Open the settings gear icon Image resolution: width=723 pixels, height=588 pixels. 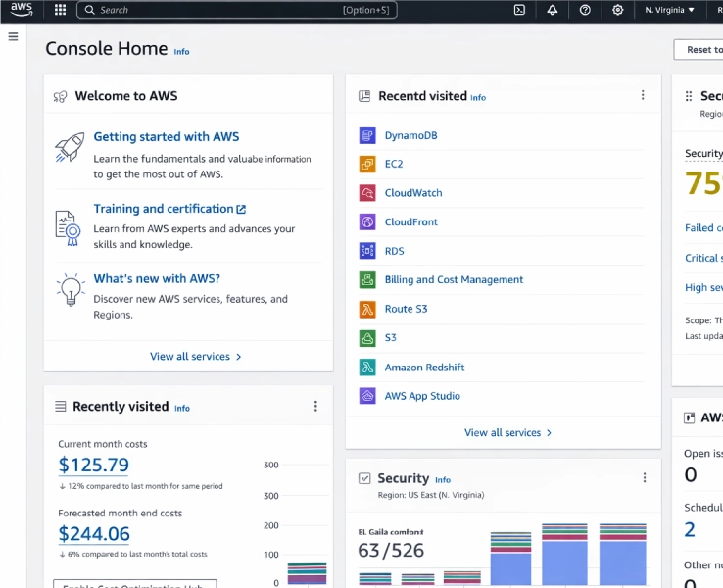[x=617, y=10]
